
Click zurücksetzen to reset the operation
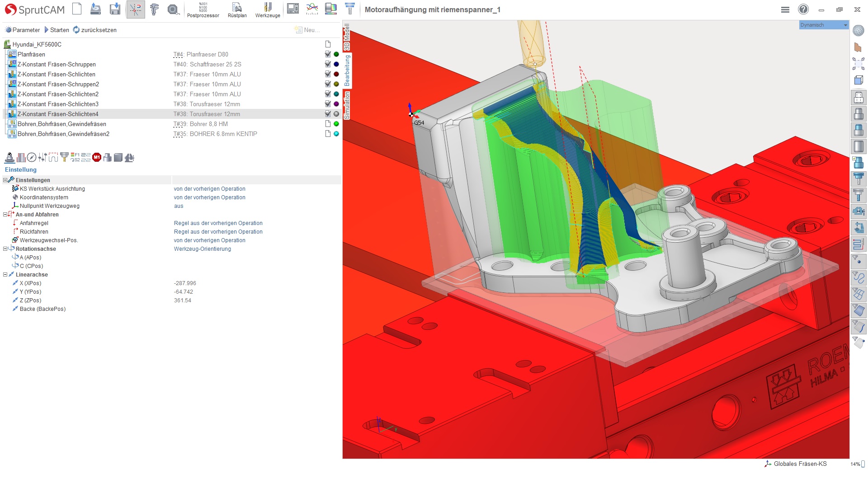coord(95,30)
